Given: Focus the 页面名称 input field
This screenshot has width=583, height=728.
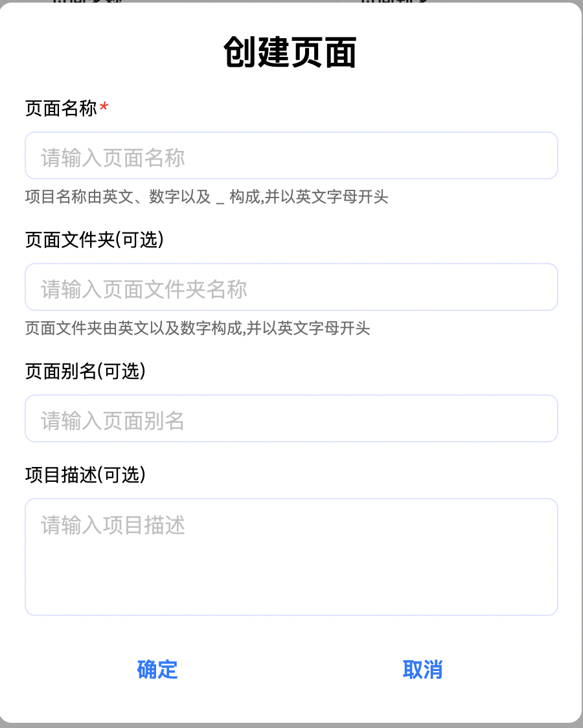Looking at the screenshot, I should 291,156.
